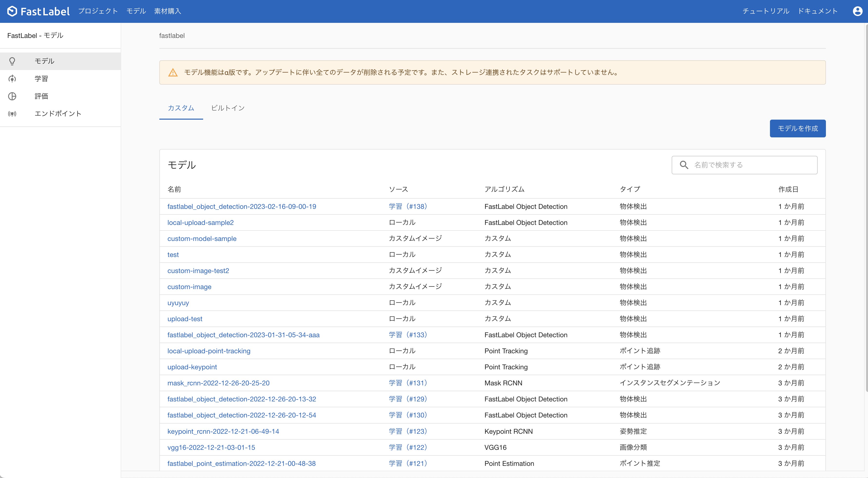Screen dimensions: 868x478
Task: Click the ソース column header
Action: (x=398, y=189)
